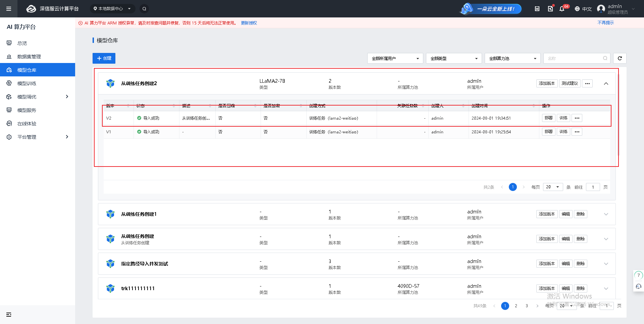Viewport: 644px width, 324px height.
Task: Click model icon of 从训练任务创建2
Action: pyautogui.click(x=110, y=83)
